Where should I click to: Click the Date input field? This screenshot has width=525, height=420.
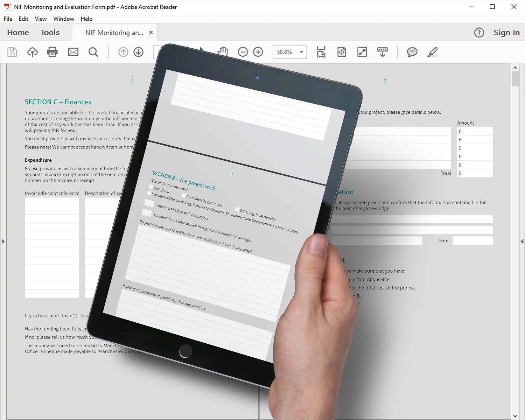click(472, 240)
